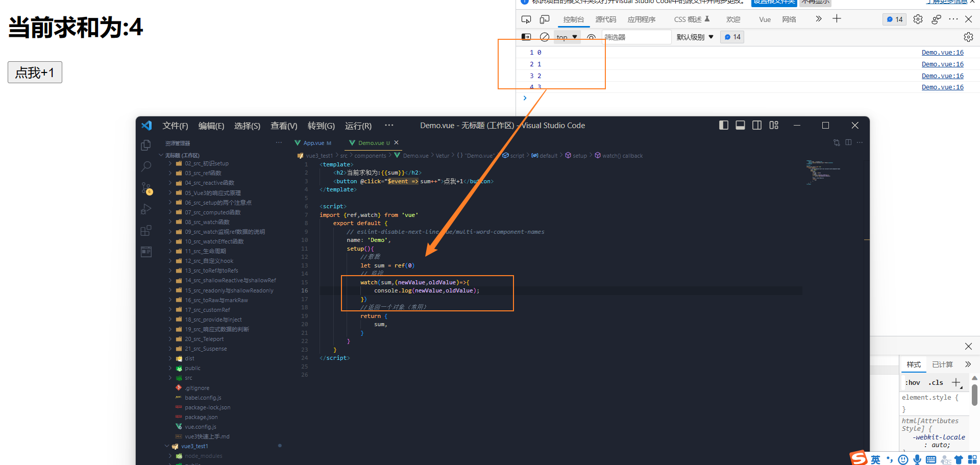Open the Extensions panel
980x465 pixels.
coord(146,231)
